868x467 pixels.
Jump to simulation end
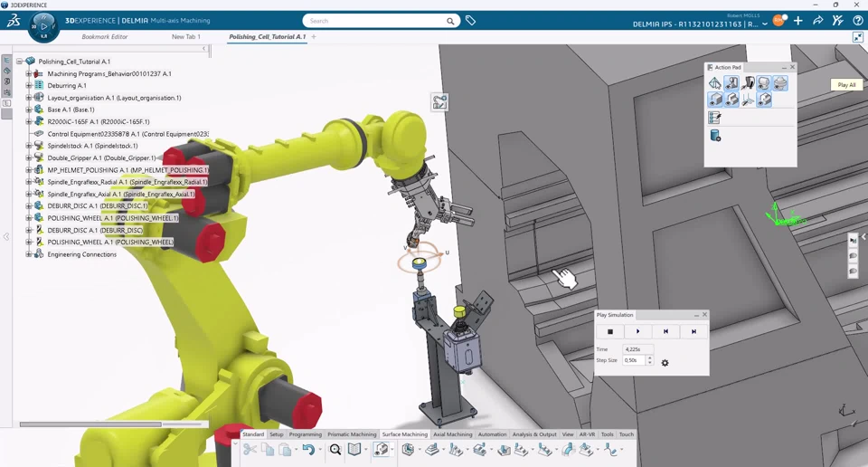point(693,331)
